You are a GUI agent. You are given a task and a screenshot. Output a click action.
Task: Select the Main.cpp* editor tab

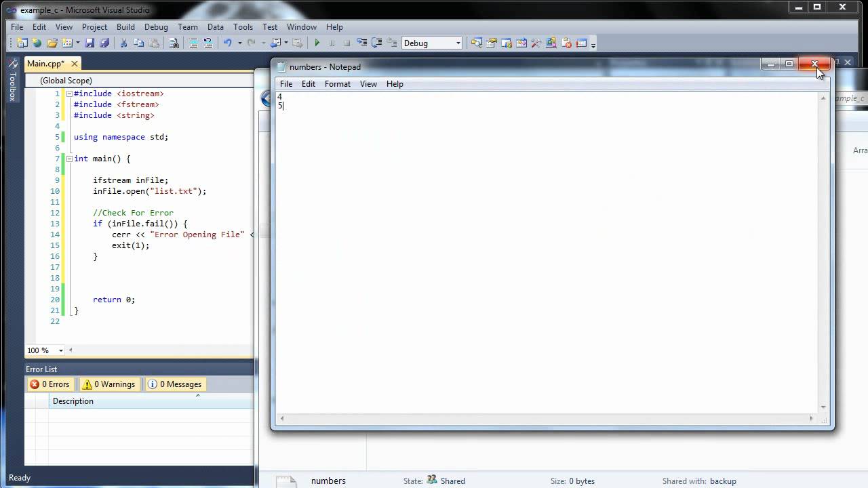tap(45, 63)
